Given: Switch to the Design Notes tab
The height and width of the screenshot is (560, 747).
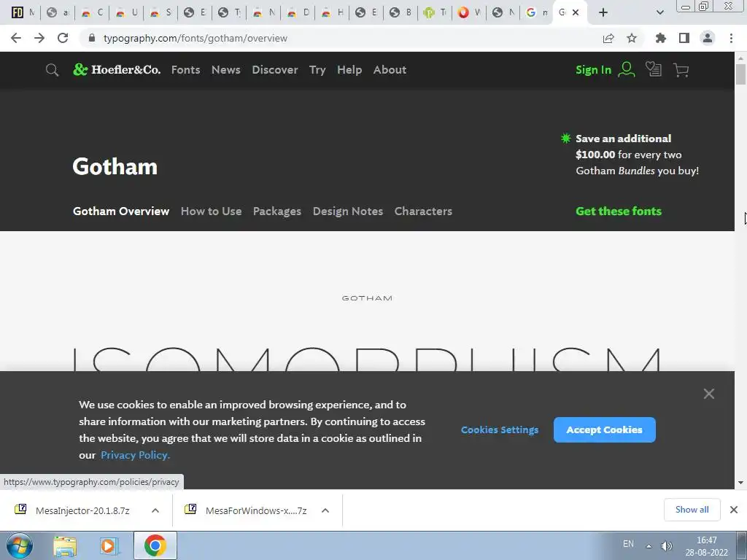Looking at the screenshot, I should pyautogui.click(x=348, y=211).
